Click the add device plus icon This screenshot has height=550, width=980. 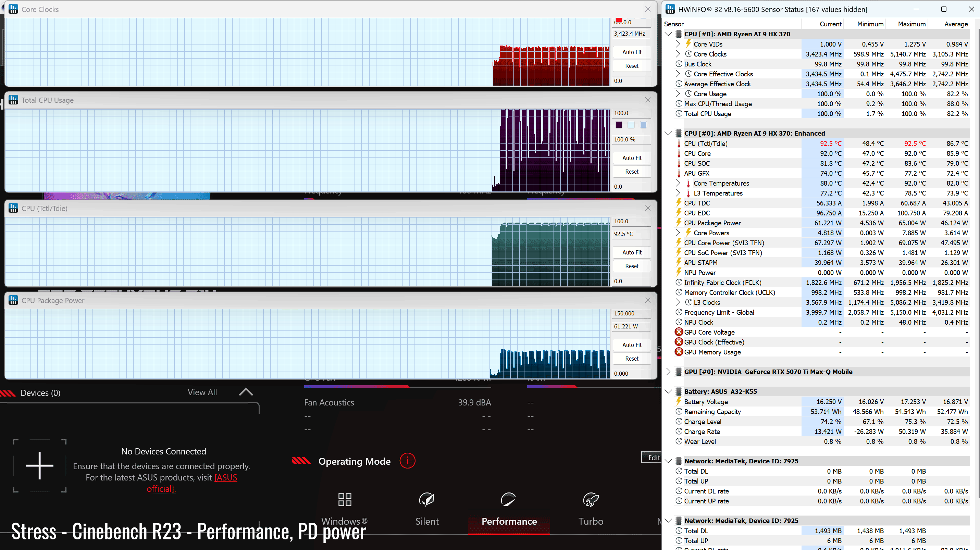pos(40,465)
